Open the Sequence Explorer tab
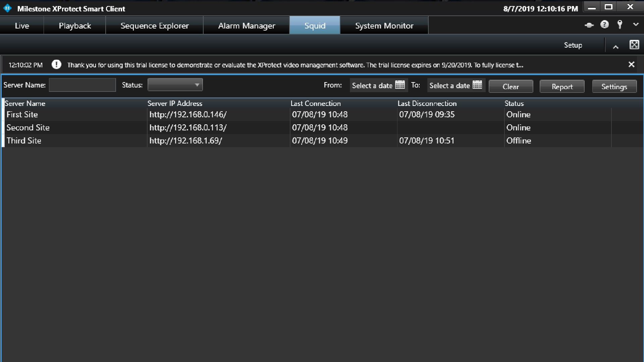The height and width of the screenshot is (362, 644). point(155,25)
